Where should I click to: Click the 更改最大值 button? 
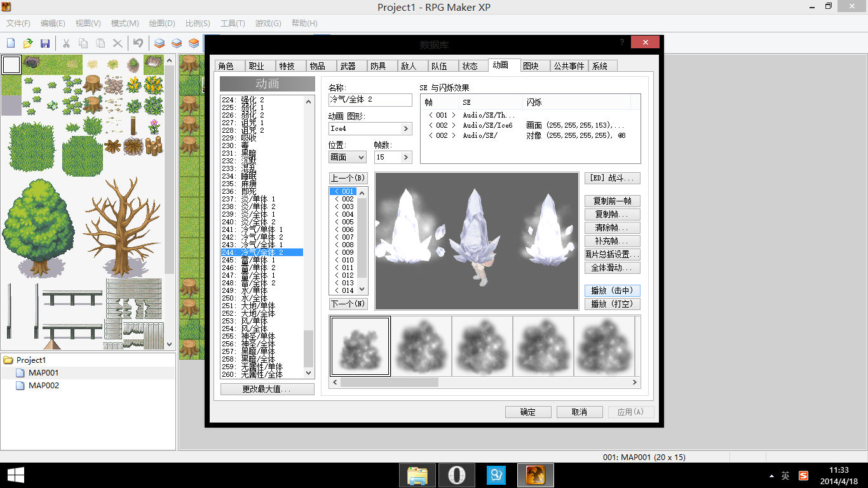pos(267,389)
